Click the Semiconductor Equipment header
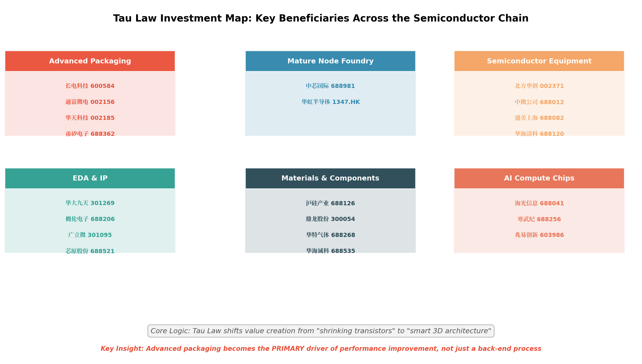This screenshot has height=364, width=642. pos(539,61)
